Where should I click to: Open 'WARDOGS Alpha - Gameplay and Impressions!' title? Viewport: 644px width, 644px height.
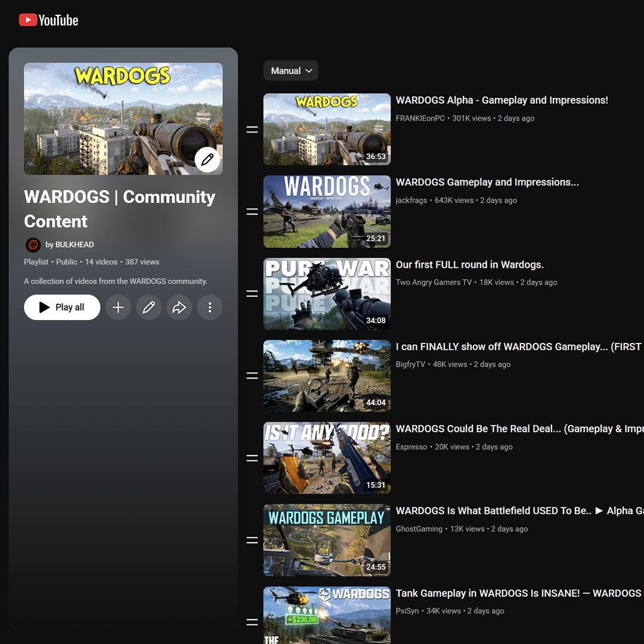point(502,100)
